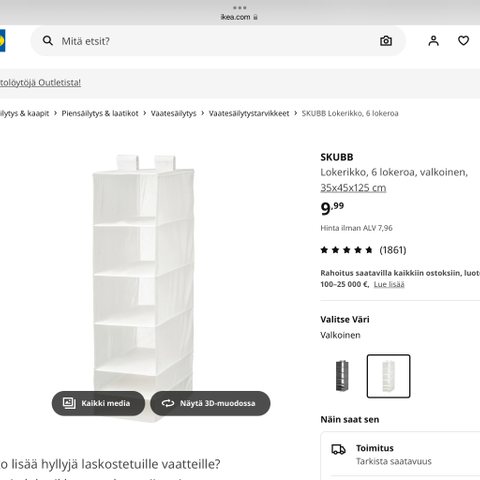The width and height of the screenshot is (480, 480).
Task: Open the star rating reviews (1861)
Action: [x=363, y=250]
